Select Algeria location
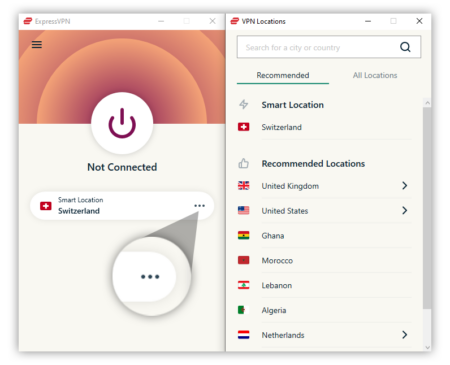 (x=325, y=310)
